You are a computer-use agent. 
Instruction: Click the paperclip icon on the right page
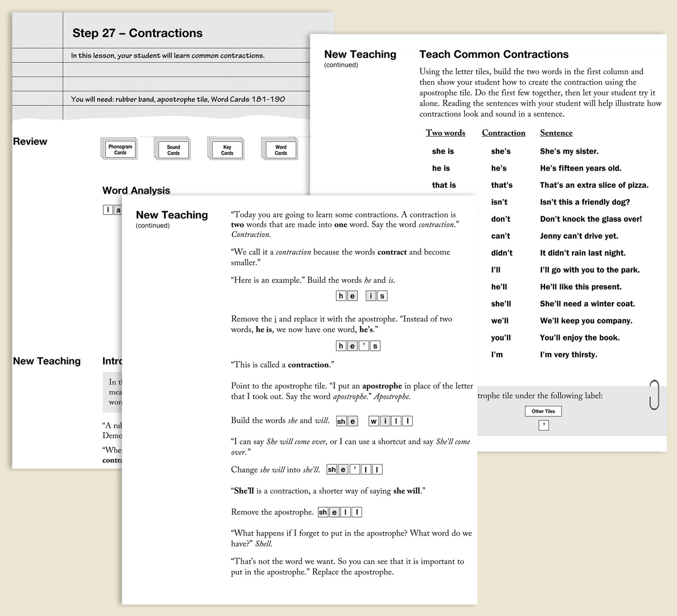(654, 395)
